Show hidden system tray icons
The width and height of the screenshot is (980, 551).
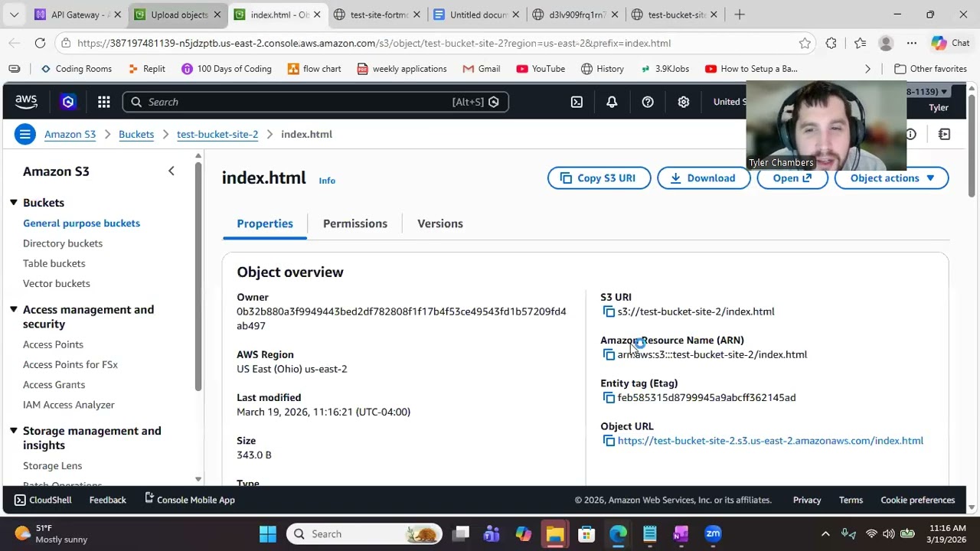pos(825,534)
